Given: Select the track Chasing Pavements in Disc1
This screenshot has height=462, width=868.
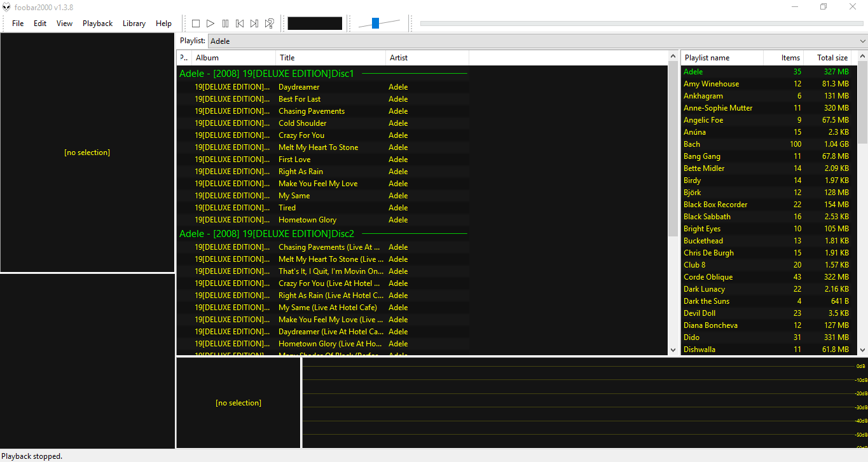Looking at the screenshot, I should 323,111.
